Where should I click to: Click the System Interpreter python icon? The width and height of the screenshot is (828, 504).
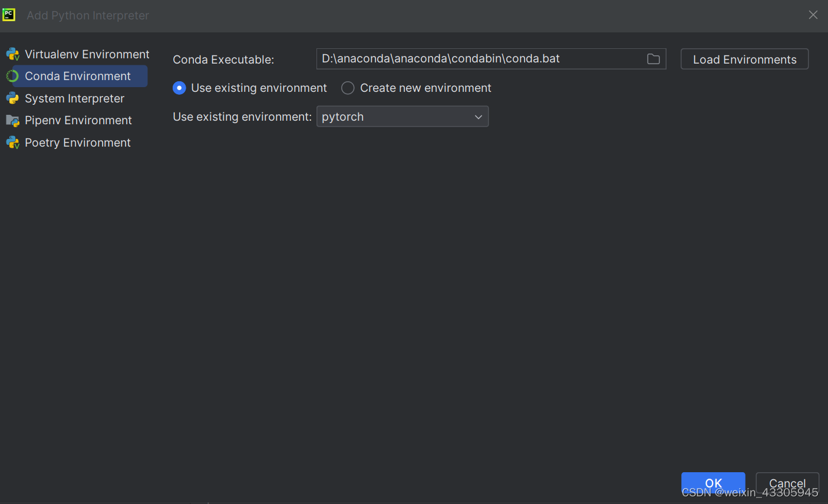tap(13, 98)
